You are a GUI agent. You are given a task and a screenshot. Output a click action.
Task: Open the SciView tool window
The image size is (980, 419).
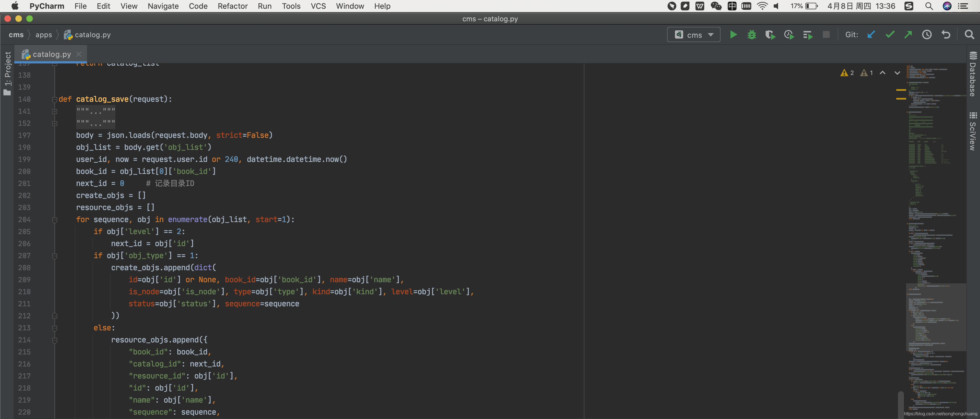click(x=973, y=131)
